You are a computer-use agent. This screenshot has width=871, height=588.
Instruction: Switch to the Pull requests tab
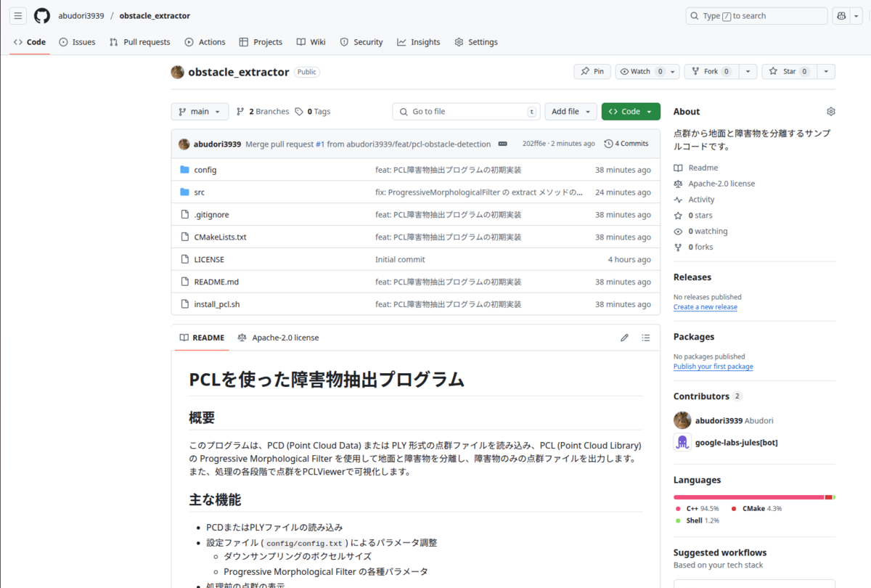139,42
